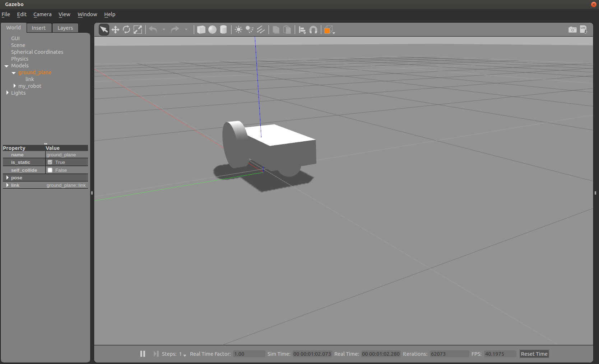Open the Window menu
Viewport: 599px width, 364px height.
87,14
